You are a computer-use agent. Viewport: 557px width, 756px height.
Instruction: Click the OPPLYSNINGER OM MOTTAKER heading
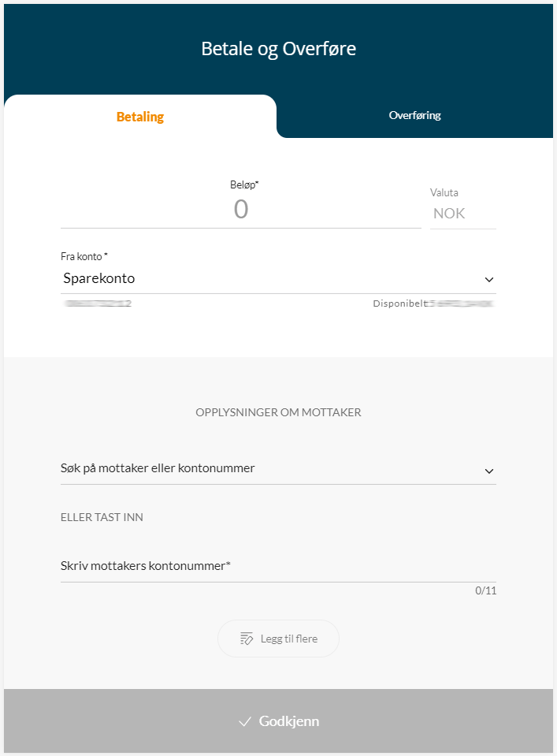pos(278,412)
